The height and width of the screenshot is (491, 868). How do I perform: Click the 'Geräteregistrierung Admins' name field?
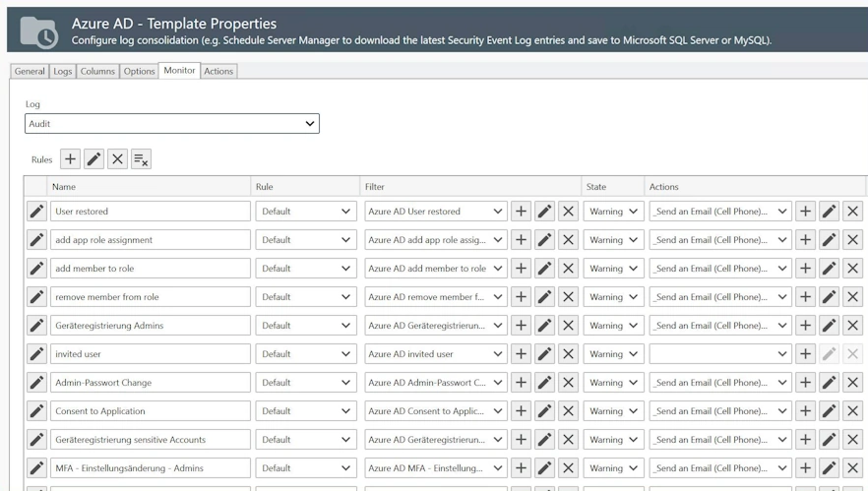click(x=150, y=326)
